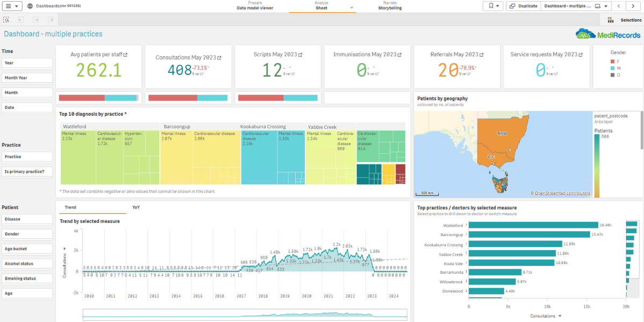Click the Practice filter field
Image resolution: width=644 pixels, height=322 pixels.
[x=27, y=156]
